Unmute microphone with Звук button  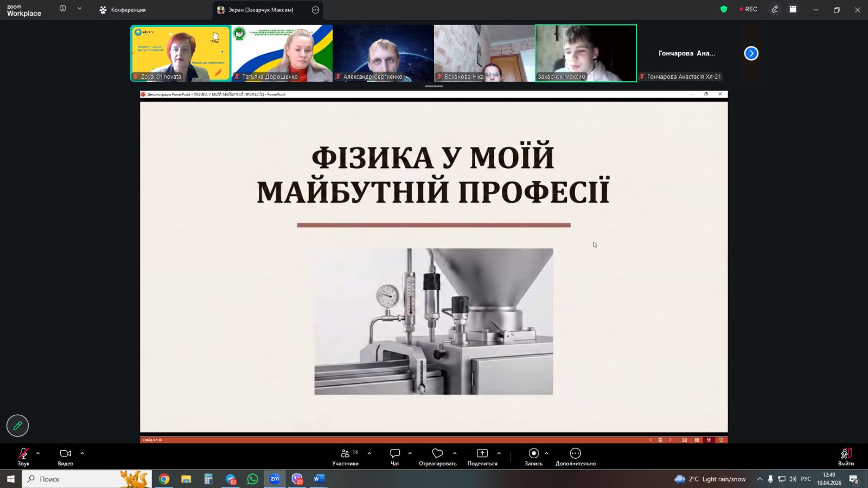pyautogui.click(x=23, y=457)
